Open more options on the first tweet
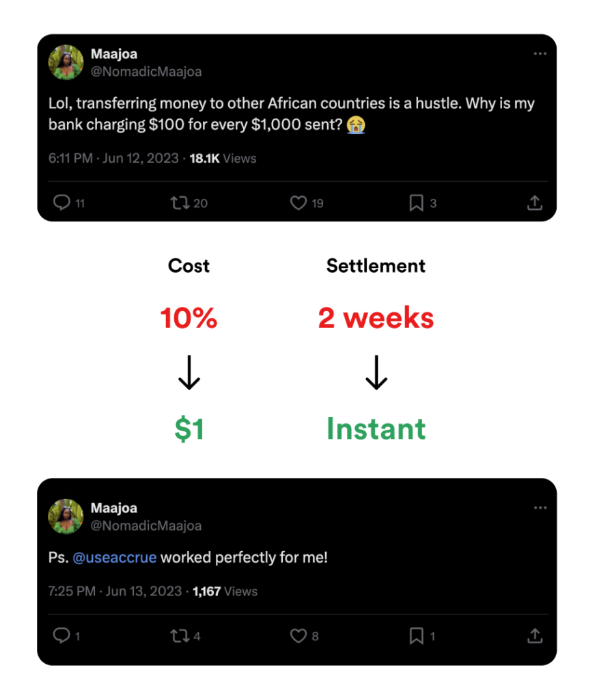The height and width of the screenshot is (700, 595). 540,54
